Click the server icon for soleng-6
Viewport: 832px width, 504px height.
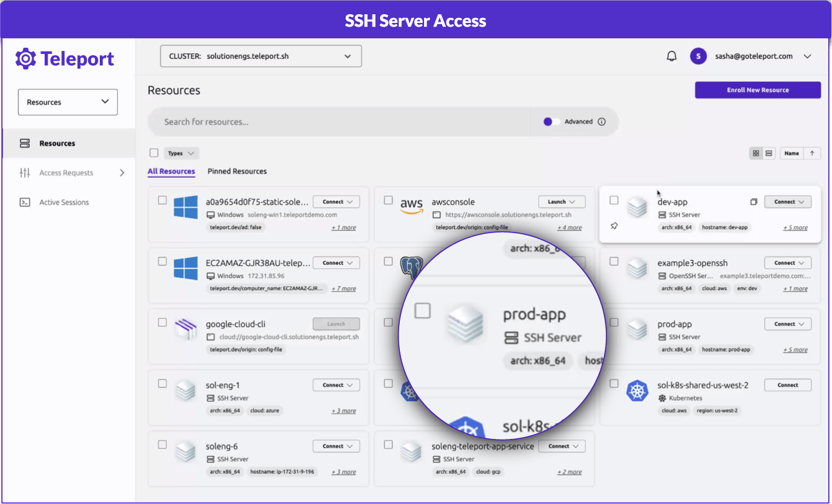pyautogui.click(x=185, y=451)
